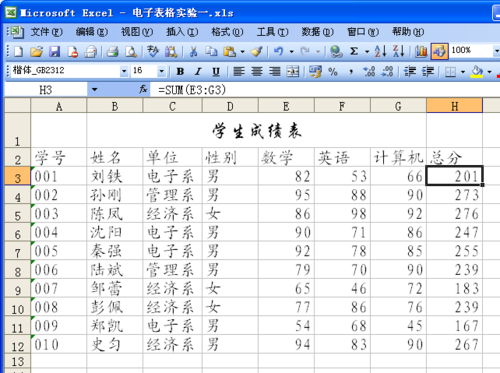Expand the Name Box dropdown arrow
Image resolution: width=500 pixels, height=373 pixels.
coord(94,89)
